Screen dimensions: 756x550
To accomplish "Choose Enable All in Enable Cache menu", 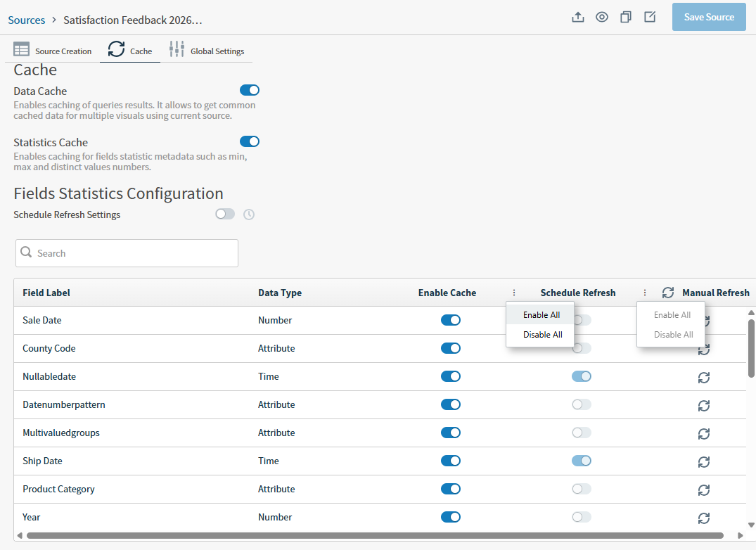I will [541, 315].
